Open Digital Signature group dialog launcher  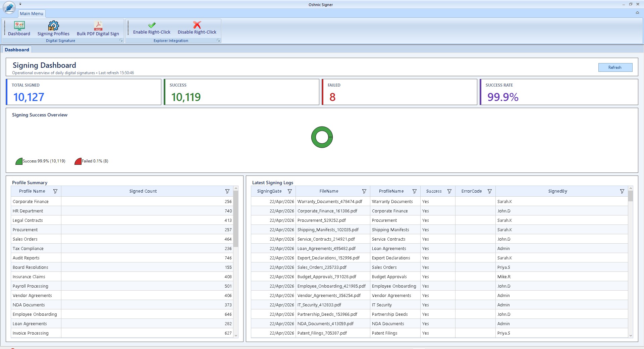[121, 41]
